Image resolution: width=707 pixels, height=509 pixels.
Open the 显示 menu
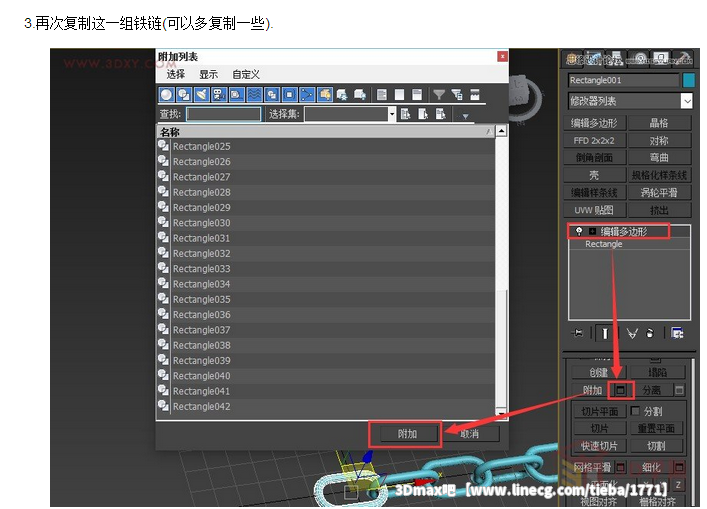coord(208,74)
